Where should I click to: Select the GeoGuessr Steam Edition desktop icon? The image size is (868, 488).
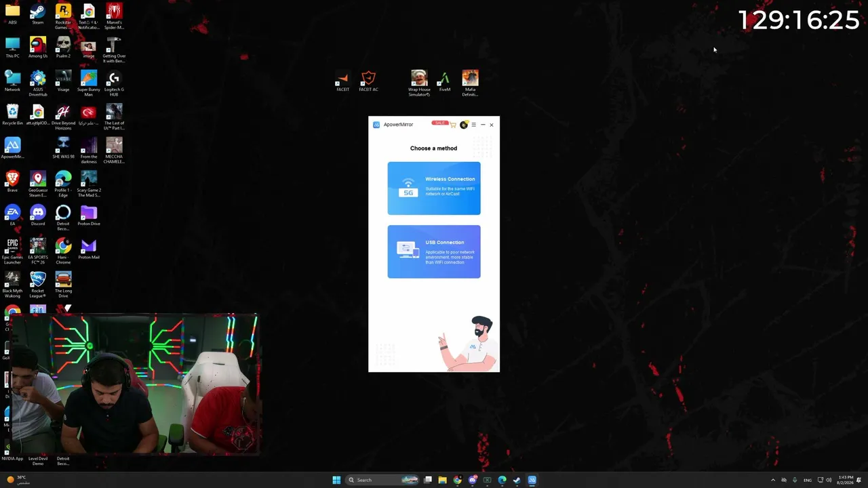(x=38, y=184)
